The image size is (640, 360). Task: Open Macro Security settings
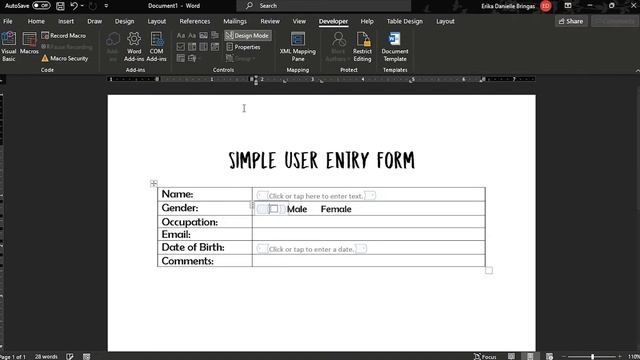click(x=65, y=58)
